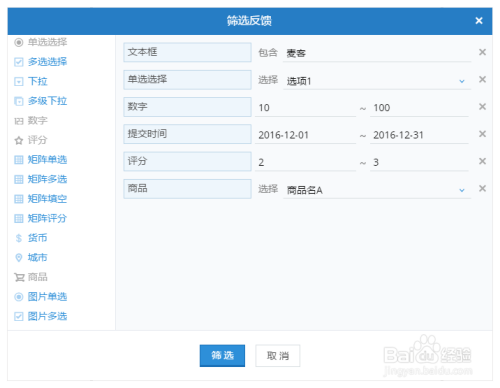Viewport: 500px width, 388px height.
Task: Click the number upper bound 100 field
Action: (419, 108)
